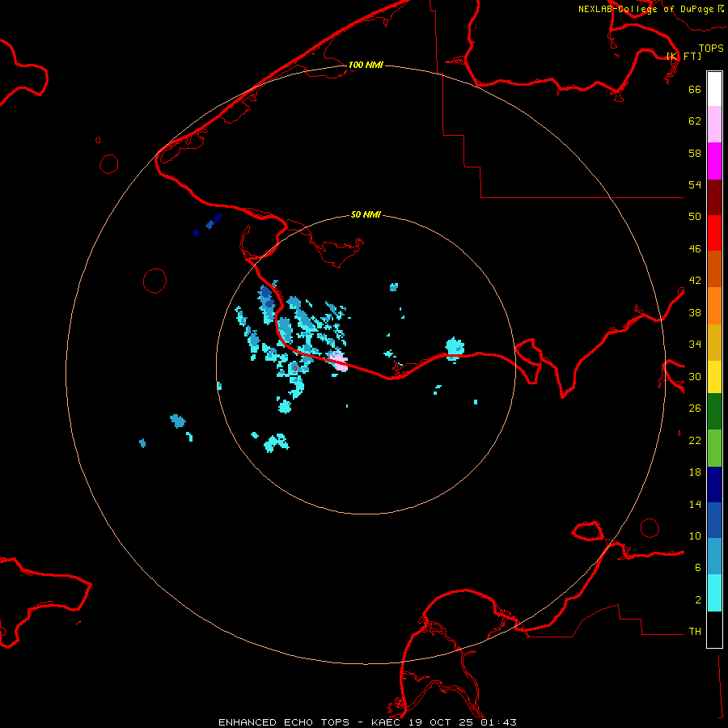This screenshot has width=728, height=728.
Task: Click the 'K FT' units label
Action: [x=684, y=56]
